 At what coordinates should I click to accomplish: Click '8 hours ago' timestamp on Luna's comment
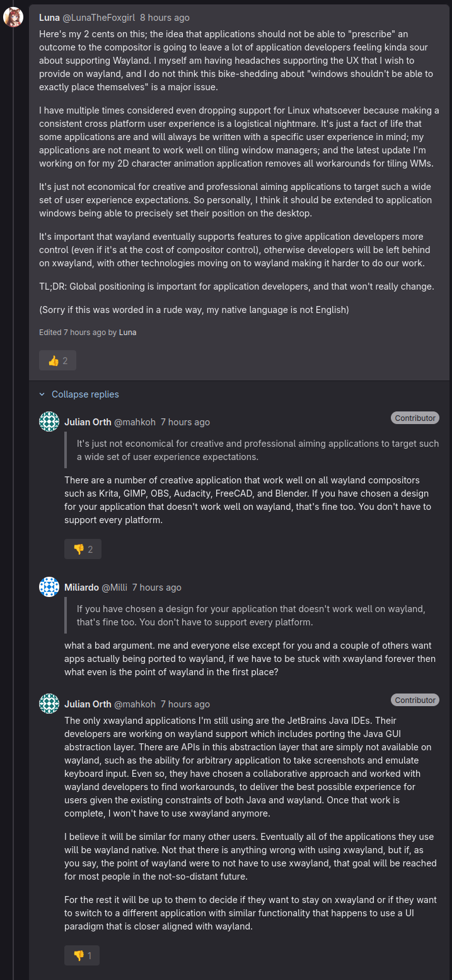(165, 18)
